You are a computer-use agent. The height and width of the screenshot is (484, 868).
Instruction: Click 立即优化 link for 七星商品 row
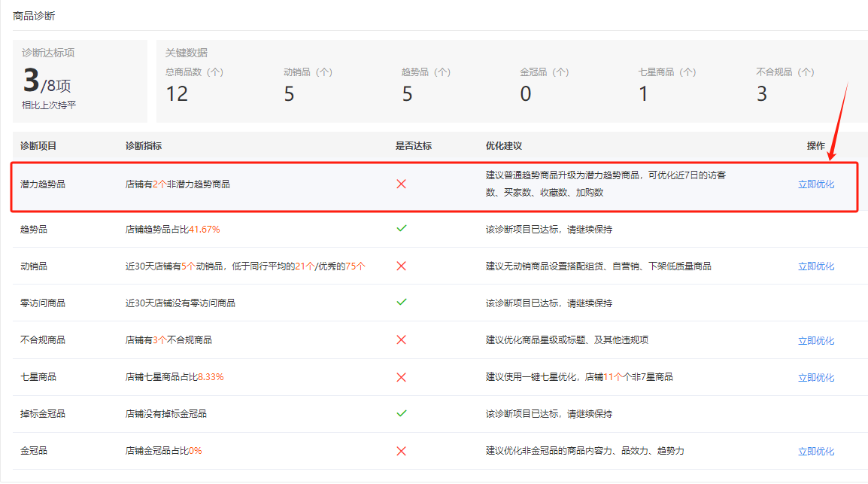click(815, 378)
